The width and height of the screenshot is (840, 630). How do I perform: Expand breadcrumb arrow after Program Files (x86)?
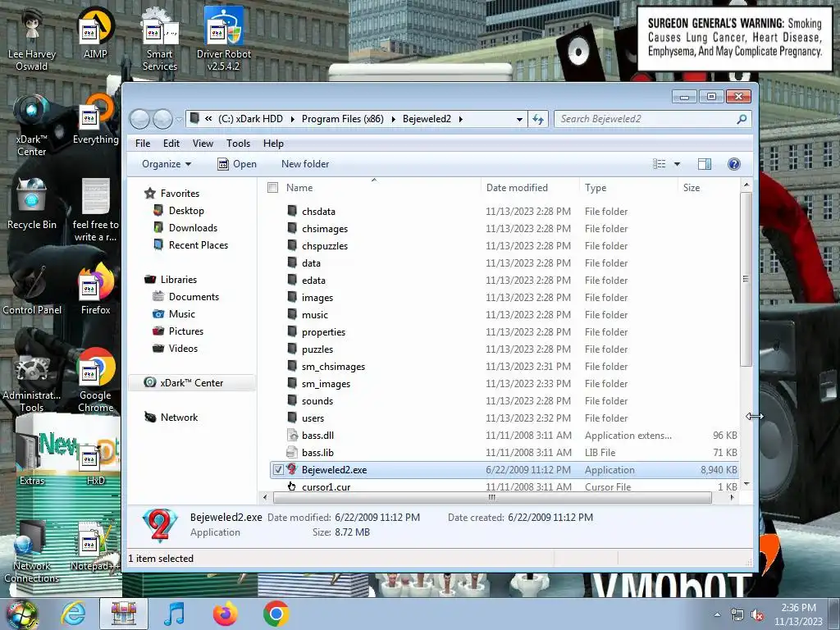pos(393,119)
